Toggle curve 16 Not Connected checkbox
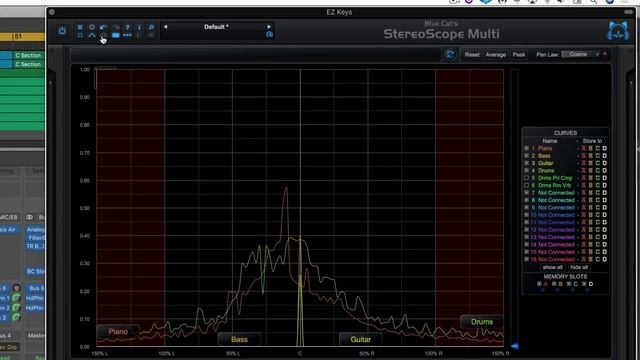The image size is (640, 360). pyautogui.click(x=527, y=259)
